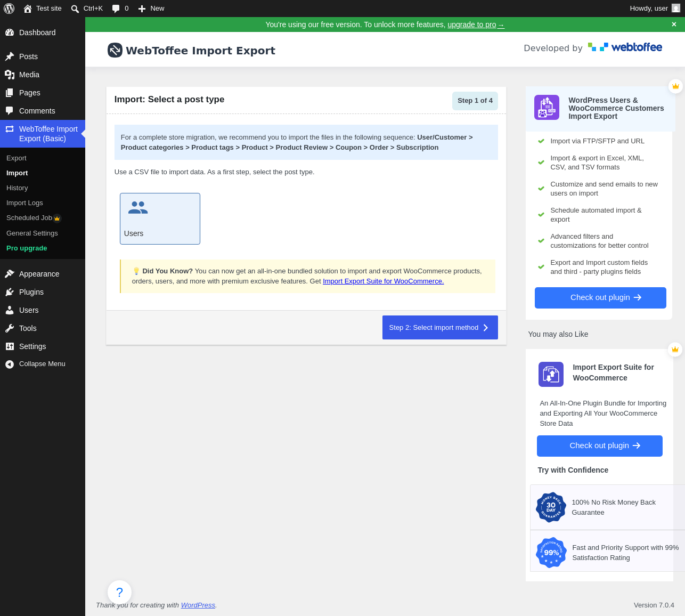Viewport: 685px width, 616px height.
Task: Open the Settings menu
Action: click(x=43, y=346)
